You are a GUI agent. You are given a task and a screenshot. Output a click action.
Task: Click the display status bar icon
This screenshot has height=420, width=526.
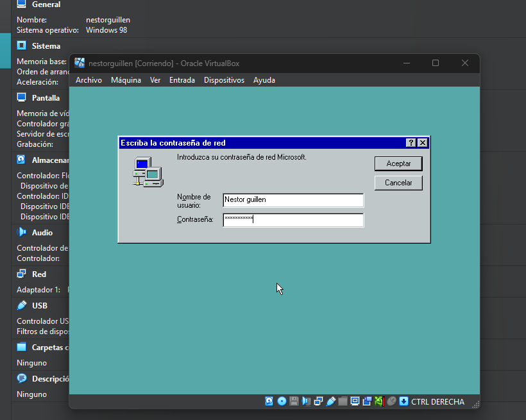point(355,401)
